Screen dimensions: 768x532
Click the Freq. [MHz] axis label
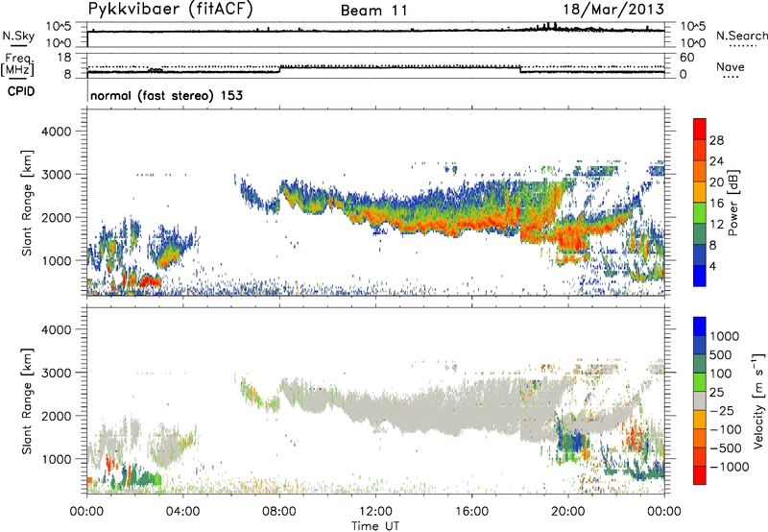tap(19, 64)
